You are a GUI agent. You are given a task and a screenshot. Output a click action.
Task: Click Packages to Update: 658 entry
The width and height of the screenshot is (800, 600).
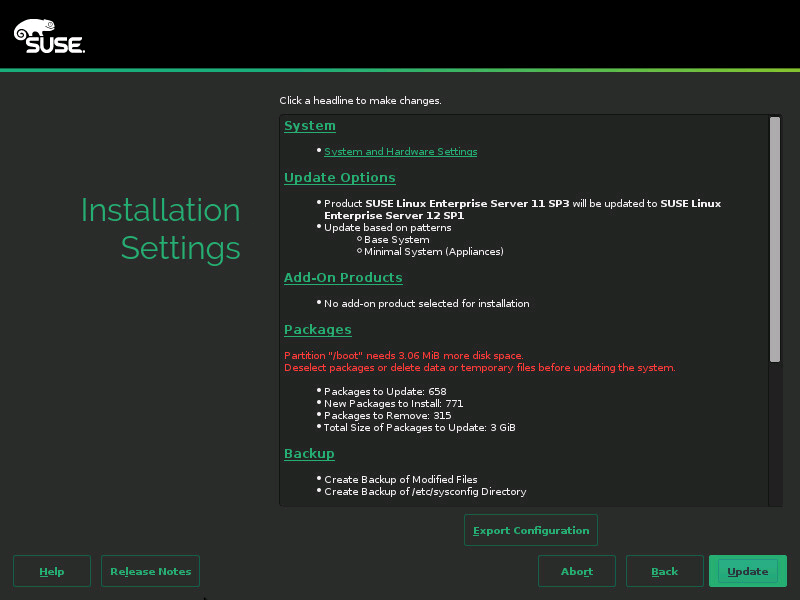pos(385,391)
